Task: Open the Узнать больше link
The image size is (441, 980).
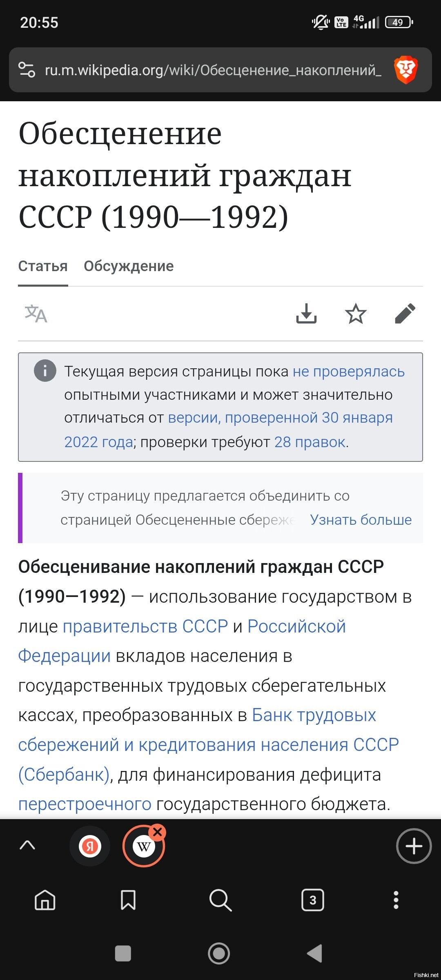Action: tap(361, 519)
